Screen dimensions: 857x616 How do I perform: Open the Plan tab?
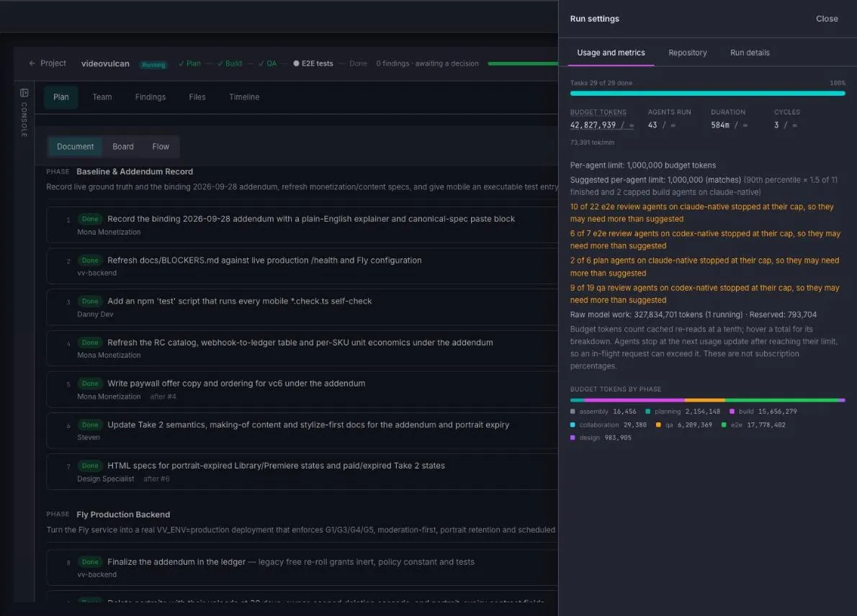tap(60, 96)
